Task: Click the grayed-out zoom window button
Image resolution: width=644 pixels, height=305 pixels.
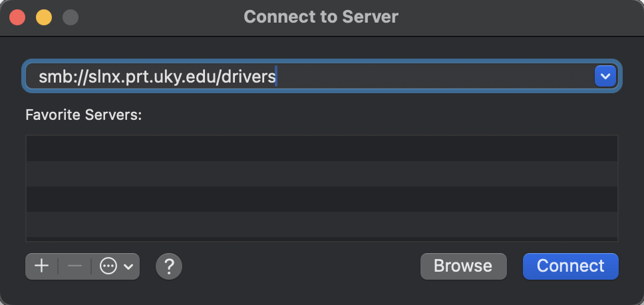Action: click(71, 18)
